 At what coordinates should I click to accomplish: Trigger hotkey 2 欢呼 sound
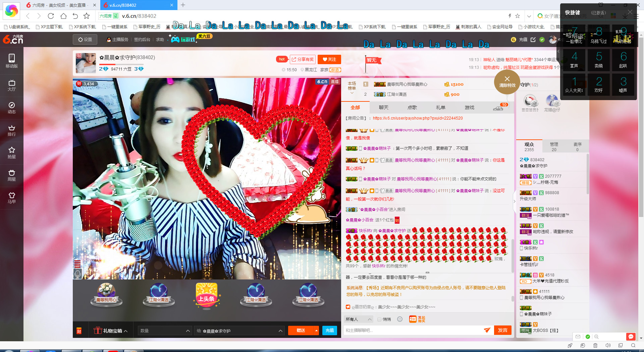click(x=599, y=84)
